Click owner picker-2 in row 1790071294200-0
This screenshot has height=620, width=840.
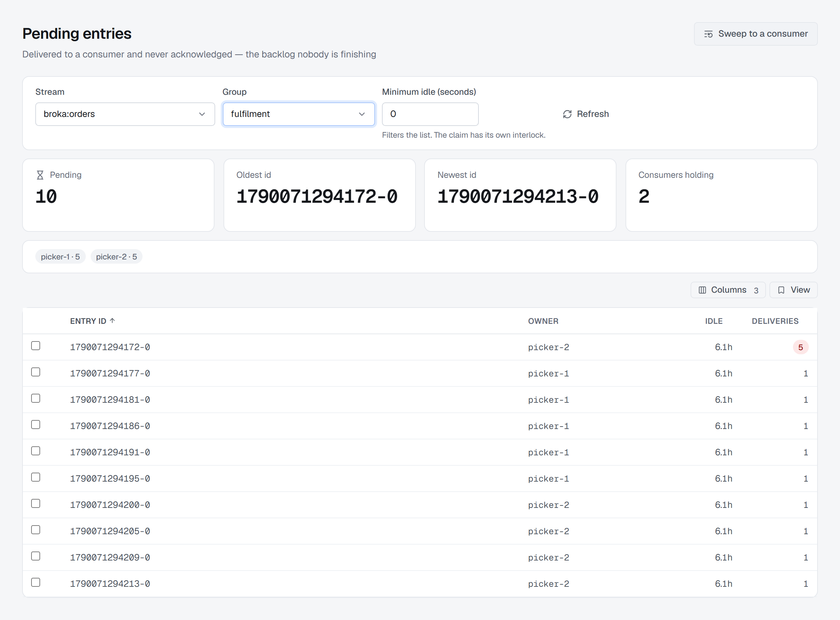548,505
